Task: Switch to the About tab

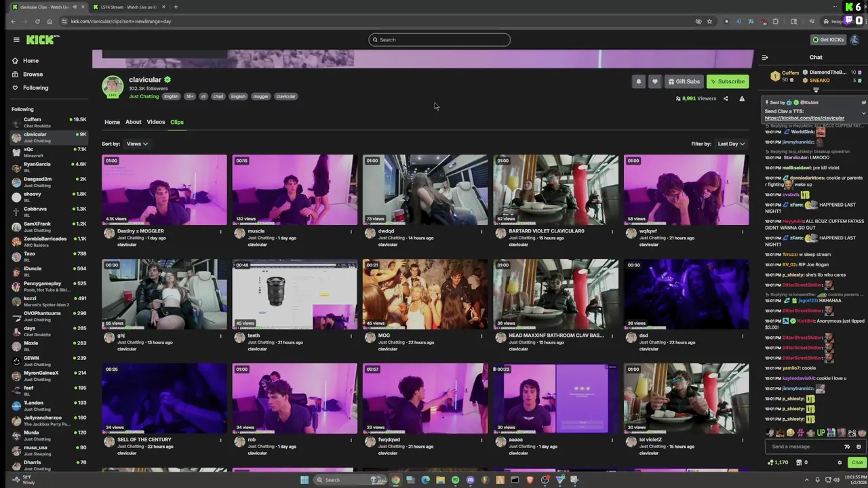Action: pos(133,122)
